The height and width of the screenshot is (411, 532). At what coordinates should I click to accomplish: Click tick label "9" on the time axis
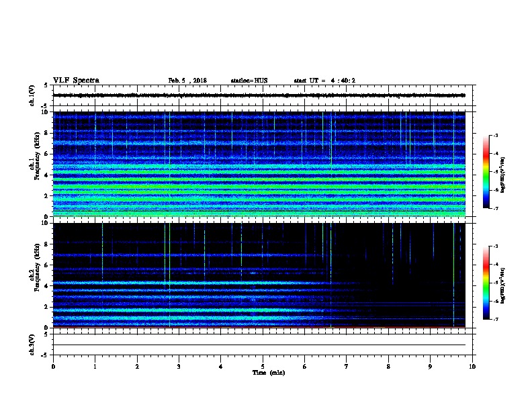coord(430,367)
